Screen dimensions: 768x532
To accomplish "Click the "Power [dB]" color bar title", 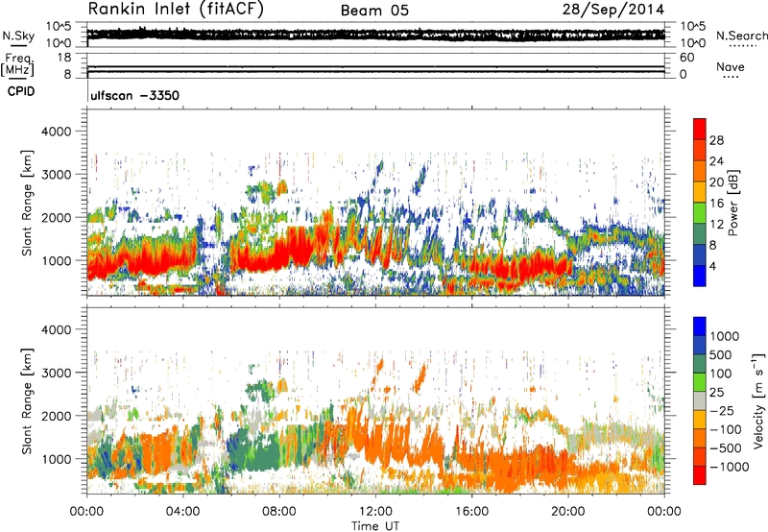I will [x=733, y=203].
